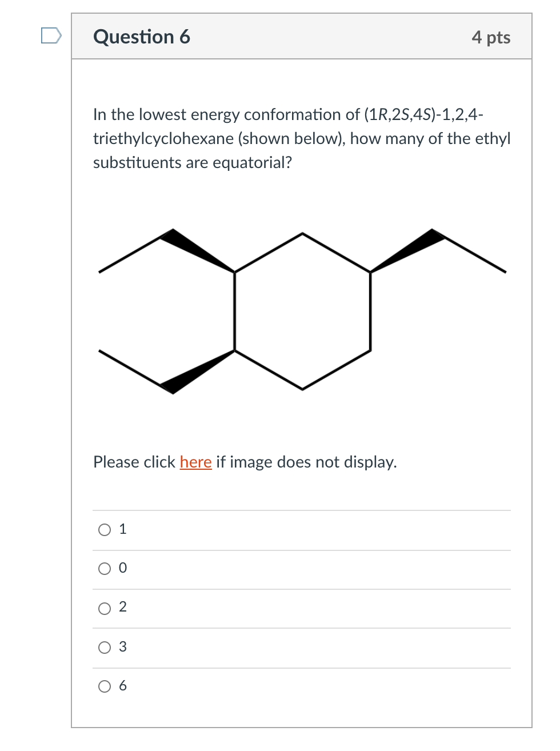Click inside the question content panel

(302, 400)
